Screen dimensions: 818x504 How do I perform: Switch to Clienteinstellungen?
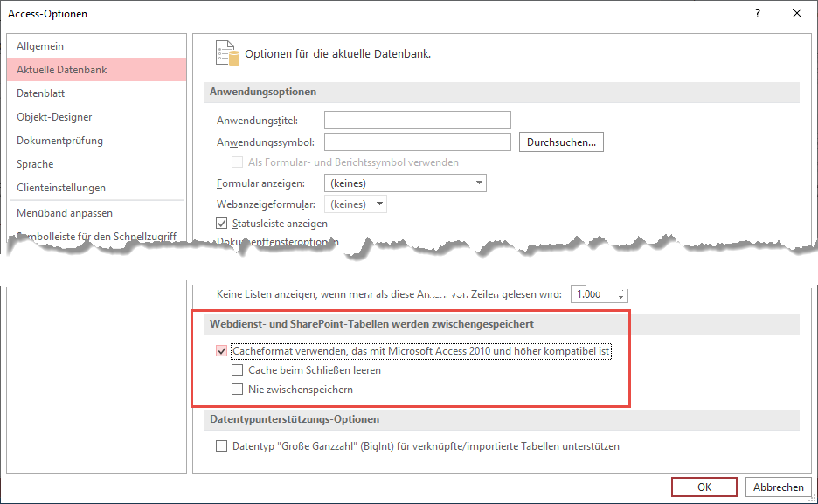(x=59, y=187)
